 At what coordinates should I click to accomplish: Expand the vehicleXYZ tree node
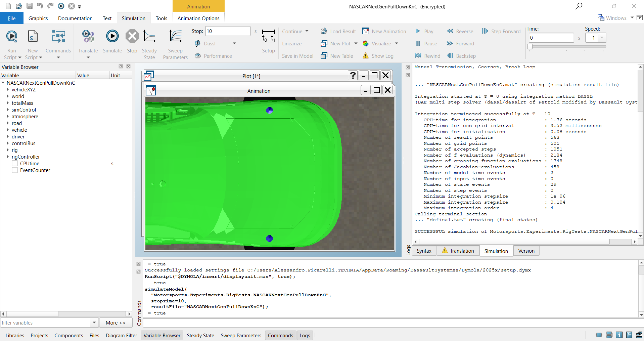click(x=8, y=90)
